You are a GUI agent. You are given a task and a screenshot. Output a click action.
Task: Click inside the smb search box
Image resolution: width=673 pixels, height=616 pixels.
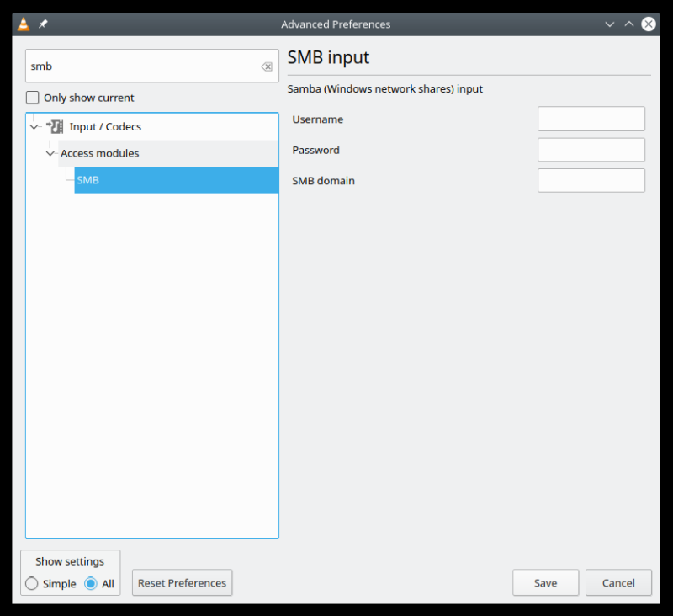click(126, 66)
